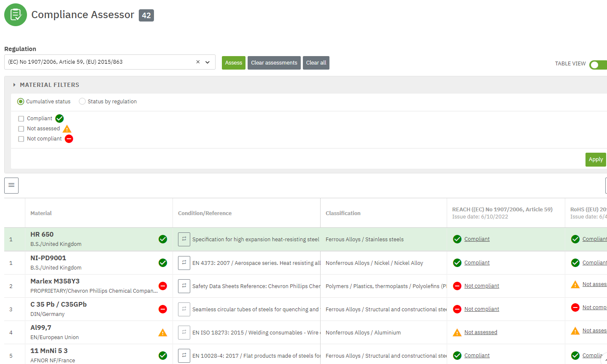Click red not-compliant status icon for C 35 Pb
The height and width of the screenshot is (364, 607).
pyautogui.click(x=163, y=309)
